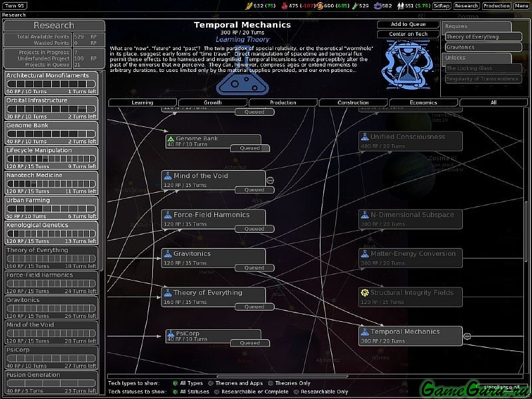Select All Statuses radio button

(175, 392)
